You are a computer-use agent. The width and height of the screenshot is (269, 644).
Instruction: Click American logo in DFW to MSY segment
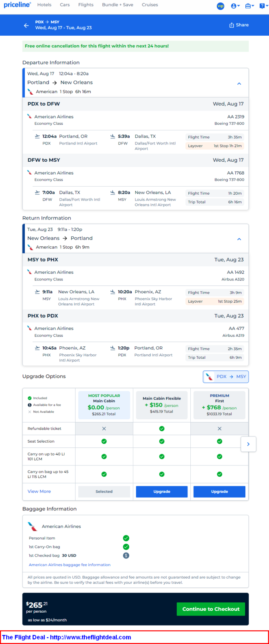(x=29, y=173)
